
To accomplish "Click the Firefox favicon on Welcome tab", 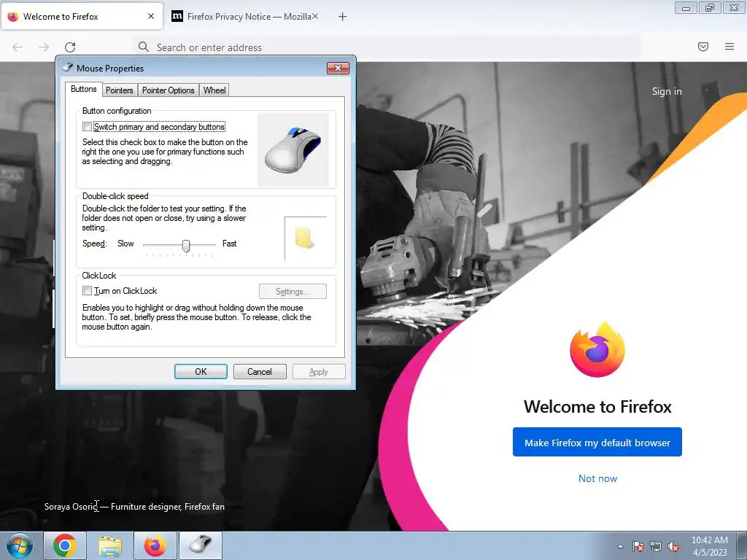I will pyautogui.click(x=13, y=17).
